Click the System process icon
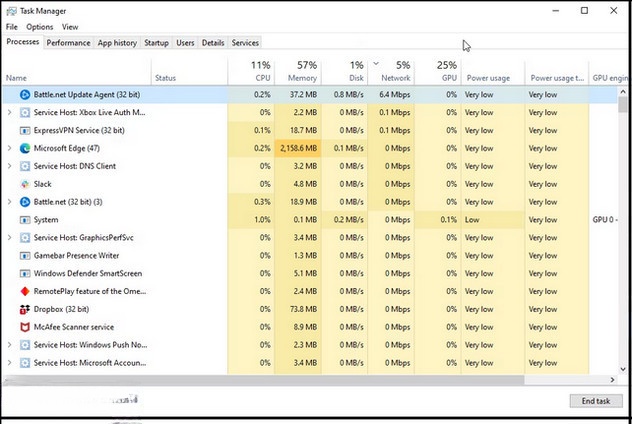This screenshot has width=632, height=424. coord(25,220)
